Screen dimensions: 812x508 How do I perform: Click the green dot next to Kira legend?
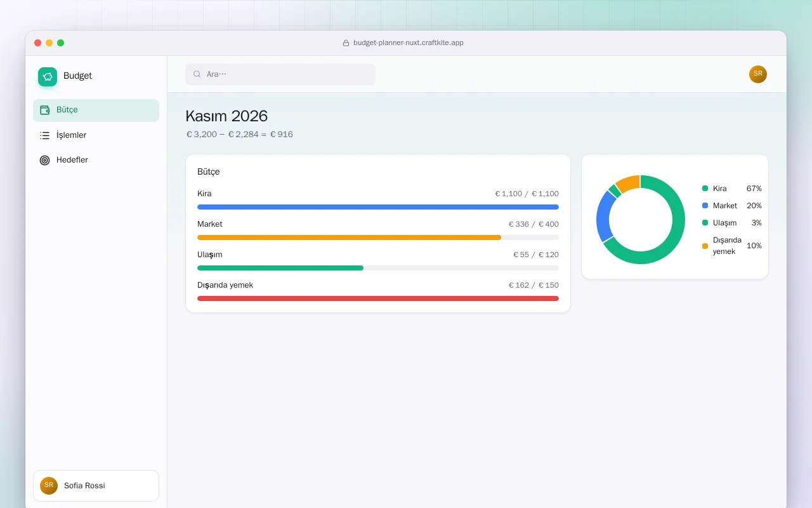[705, 189]
